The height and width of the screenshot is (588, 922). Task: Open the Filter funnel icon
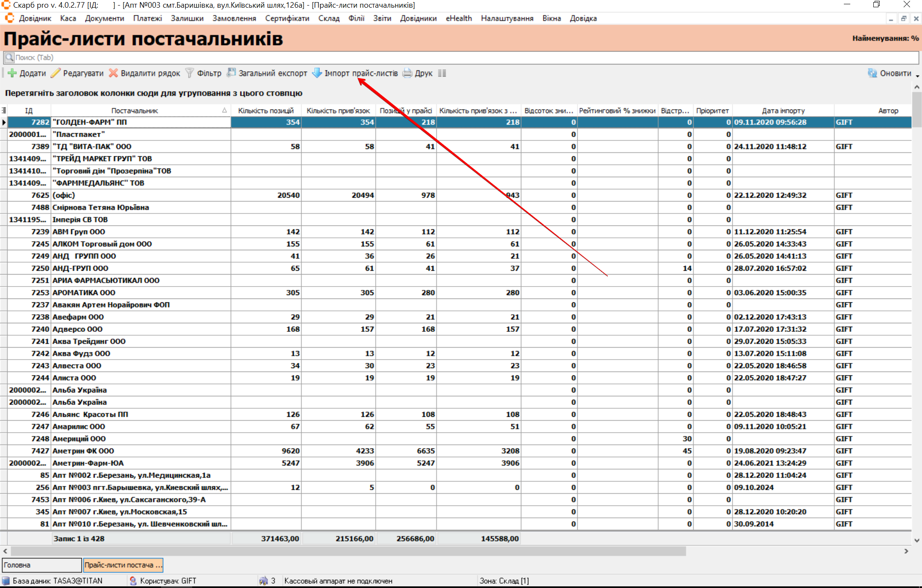190,73
